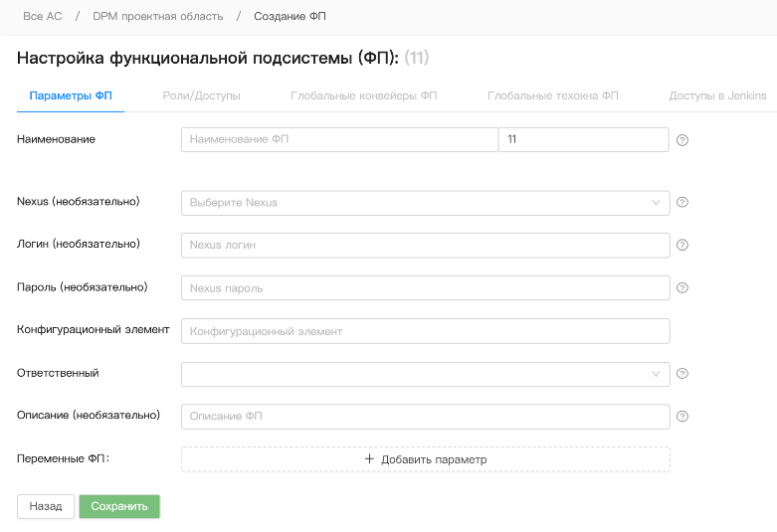The width and height of the screenshot is (777, 532).
Task: Open DPM проектная область breadcrumb link
Action: [158, 17]
